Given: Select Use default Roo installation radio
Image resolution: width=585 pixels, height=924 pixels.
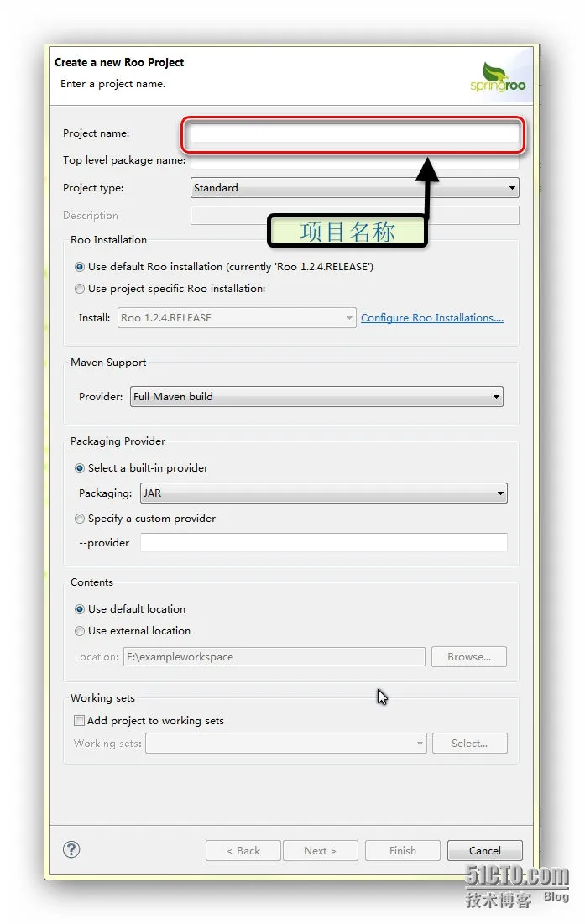Looking at the screenshot, I should 80,267.
